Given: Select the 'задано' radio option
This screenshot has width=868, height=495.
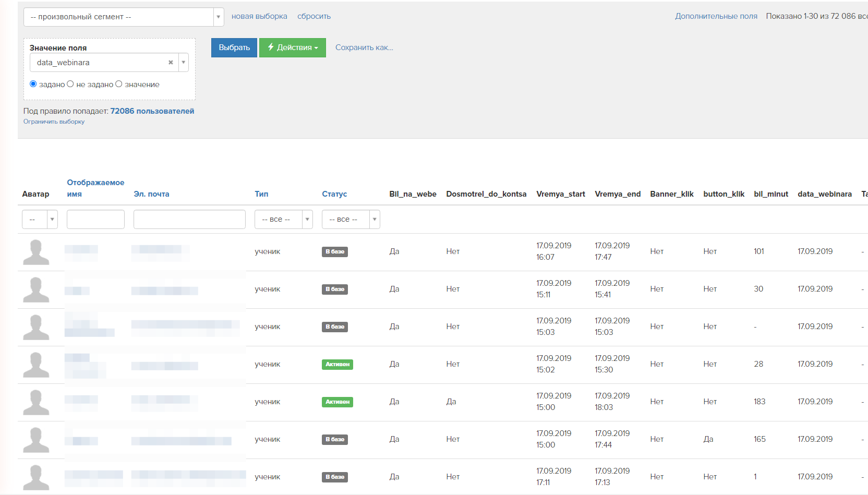Looking at the screenshot, I should [33, 84].
